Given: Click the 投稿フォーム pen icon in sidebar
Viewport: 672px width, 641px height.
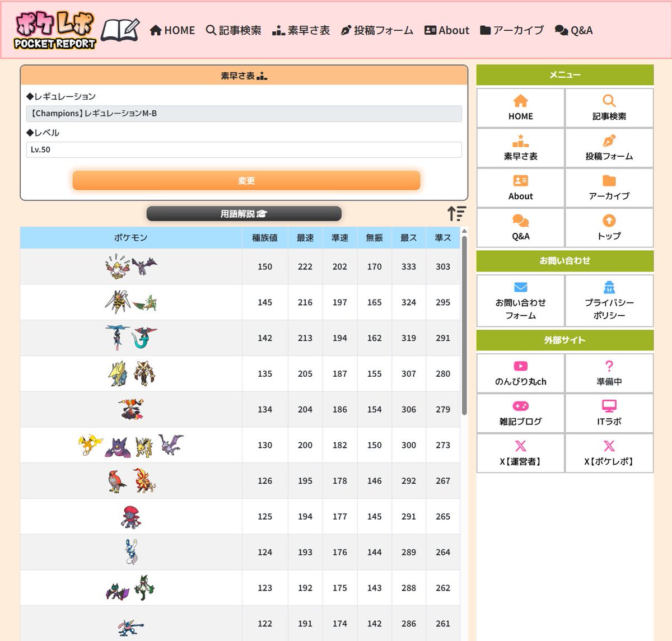Looking at the screenshot, I should click(x=609, y=141).
